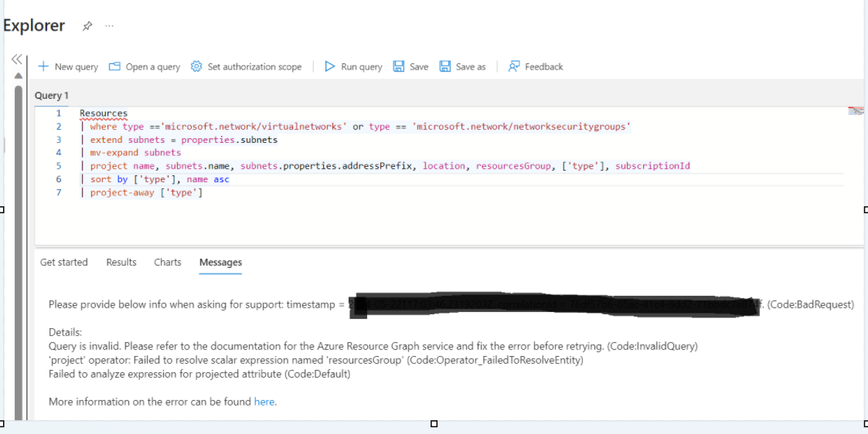Click the Run query label
The height and width of the screenshot is (434, 868).
click(x=362, y=67)
